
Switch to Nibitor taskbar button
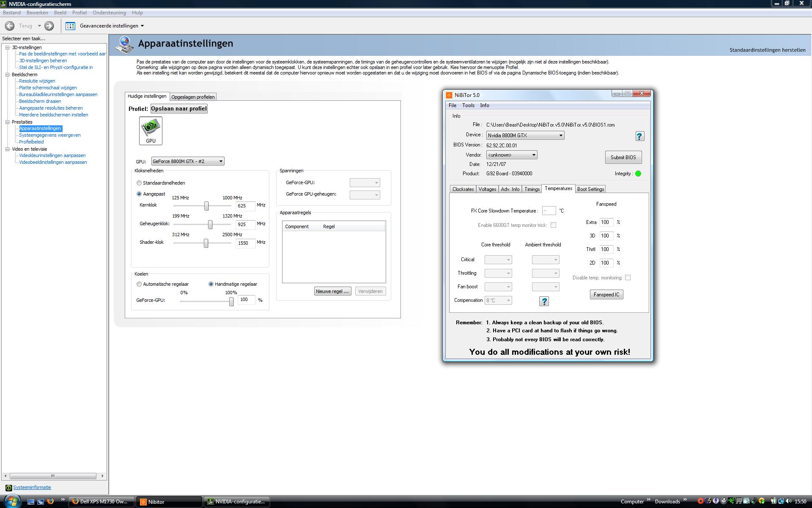(x=169, y=502)
